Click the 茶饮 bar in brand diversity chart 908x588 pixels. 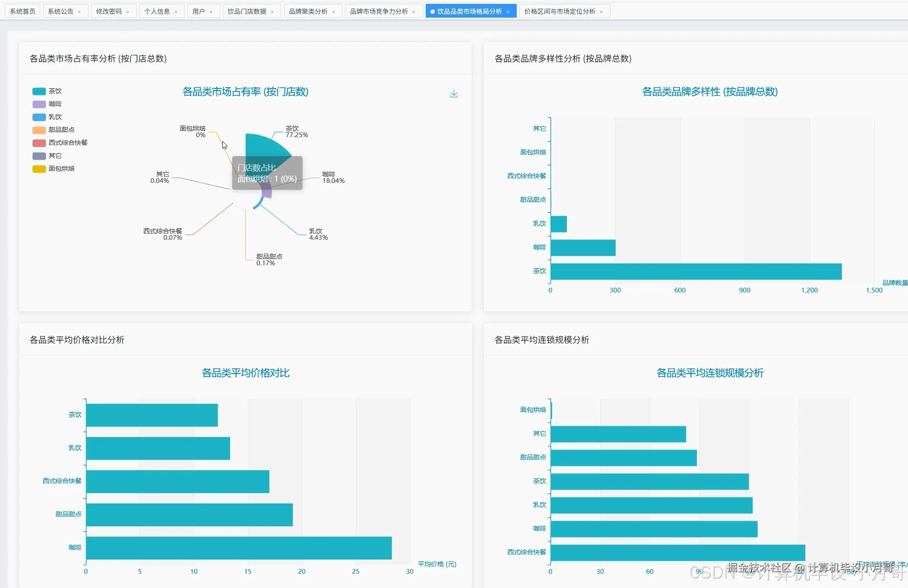[x=696, y=271]
